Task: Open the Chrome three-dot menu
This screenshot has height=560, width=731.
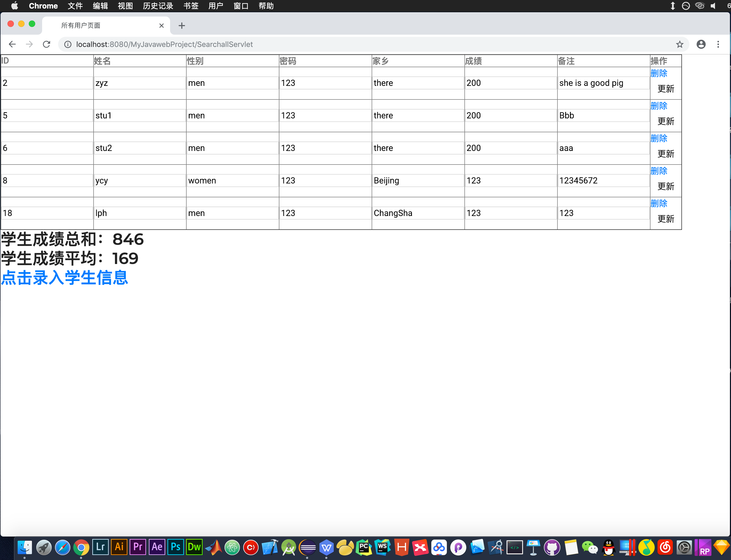Action: (x=718, y=44)
